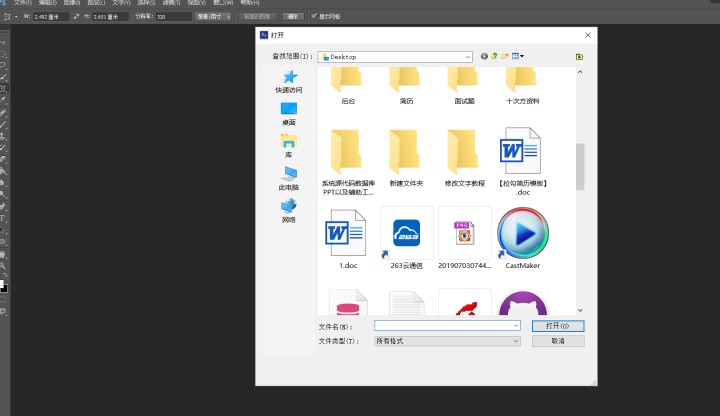This screenshot has width=720, height=416.
Task: Open the 文件类型 所有格式 dropdown
Action: tap(447, 341)
